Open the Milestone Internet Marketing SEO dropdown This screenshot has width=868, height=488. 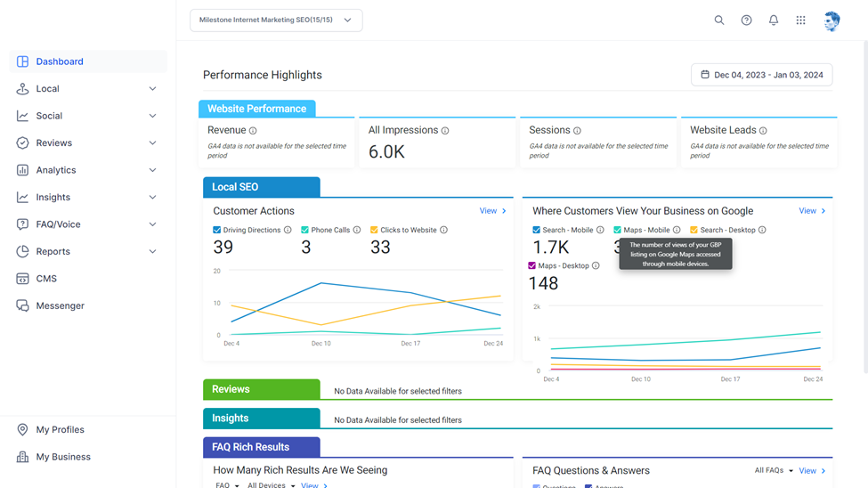tap(276, 20)
